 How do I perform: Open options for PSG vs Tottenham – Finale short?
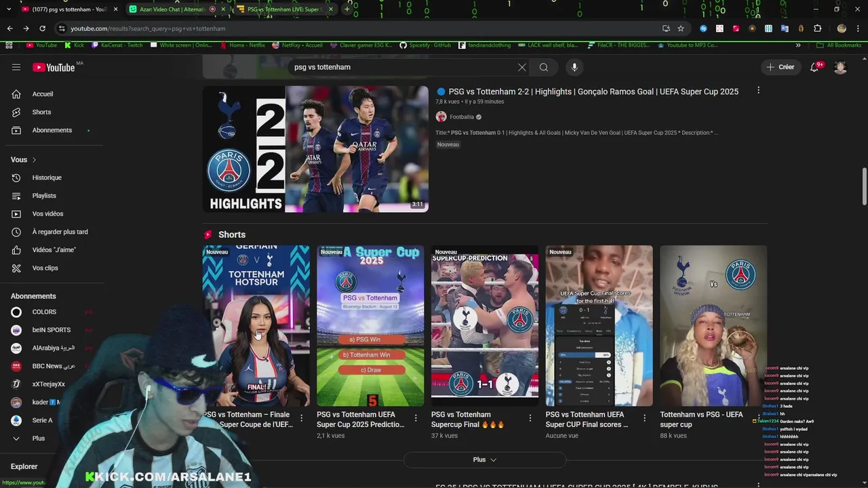pyautogui.click(x=302, y=418)
